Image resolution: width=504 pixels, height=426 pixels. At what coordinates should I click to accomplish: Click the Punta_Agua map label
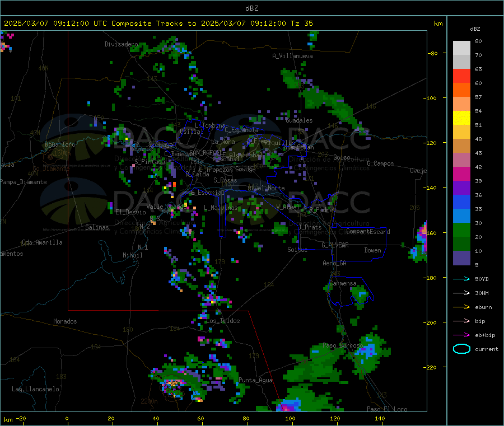(x=255, y=381)
